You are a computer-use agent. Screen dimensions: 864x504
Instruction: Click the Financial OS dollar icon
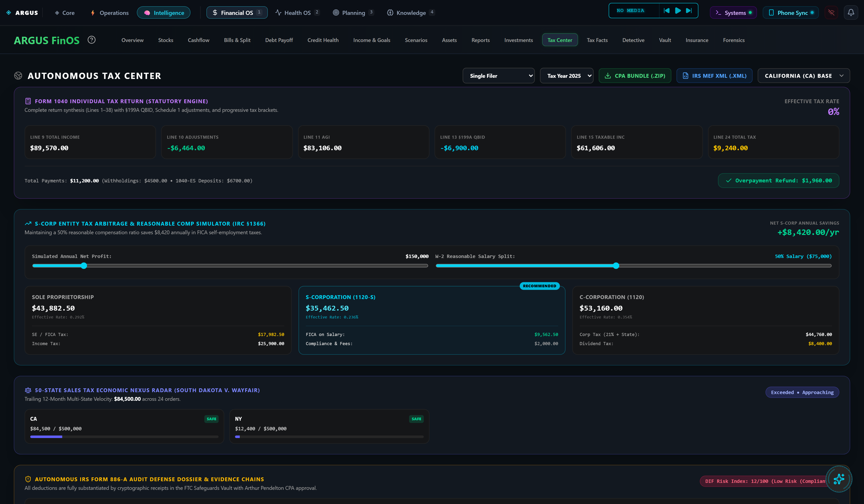pyautogui.click(x=215, y=13)
